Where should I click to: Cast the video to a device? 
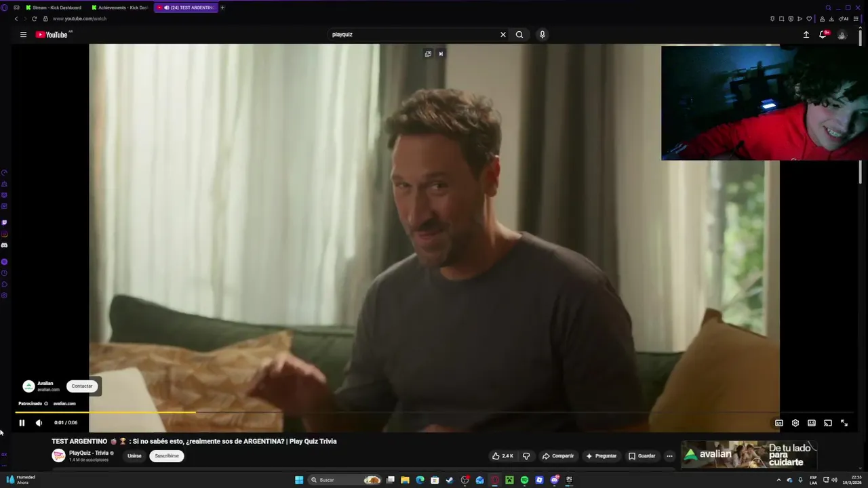pos(828,423)
